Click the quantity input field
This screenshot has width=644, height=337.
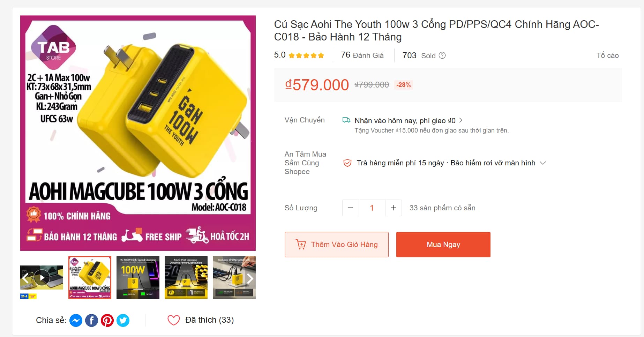[x=372, y=208]
